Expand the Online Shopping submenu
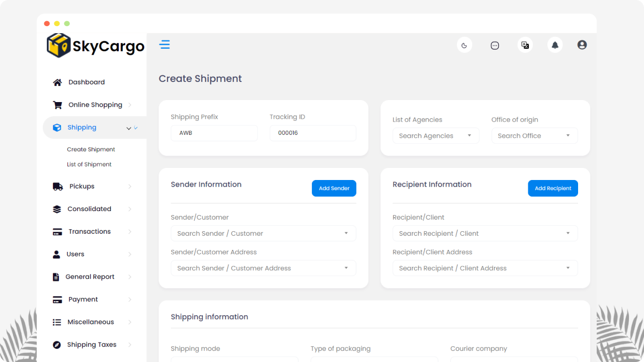Image resolution: width=644 pixels, height=362 pixels. click(129, 105)
